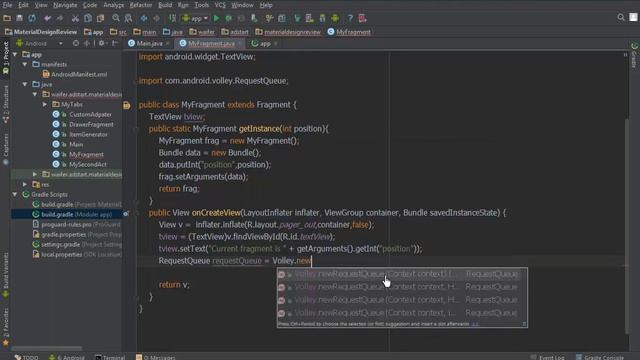The width and height of the screenshot is (640, 360).
Task: Click gutter icon beside MyFragment class declaration
Action: 127,105
